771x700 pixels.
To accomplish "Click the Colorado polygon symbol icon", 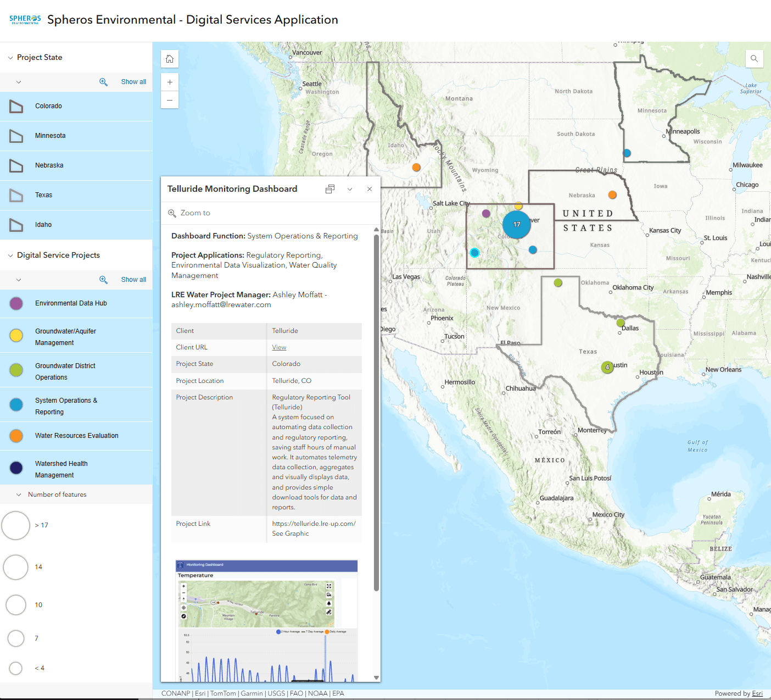I will click(x=16, y=107).
